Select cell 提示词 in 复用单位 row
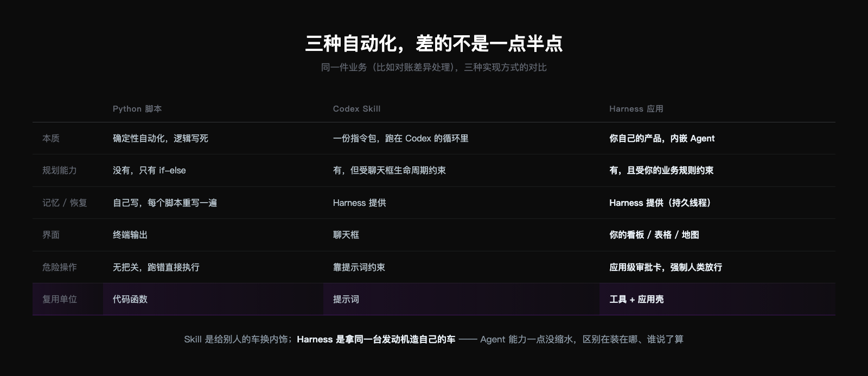The width and height of the screenshot is (868, 376). [346, 299]
